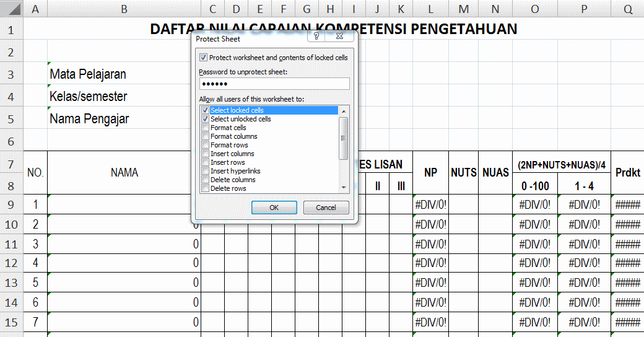Click the NUTS heading cell
The image size is (644, 337).
463,173
